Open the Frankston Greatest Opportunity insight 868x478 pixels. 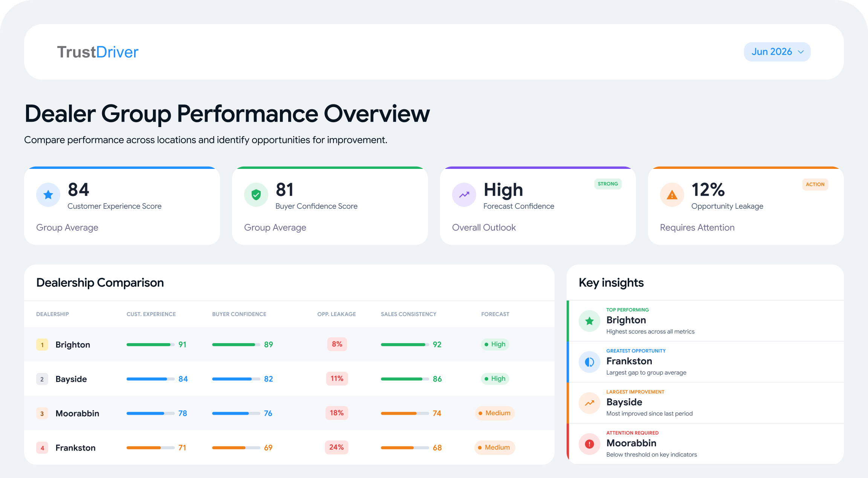coord(705,362)
